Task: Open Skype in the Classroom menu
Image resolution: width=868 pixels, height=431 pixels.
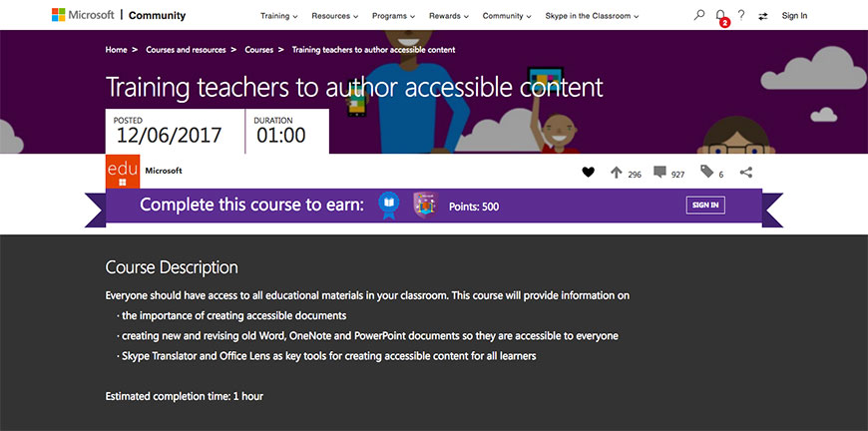Action: click(592, 16)
